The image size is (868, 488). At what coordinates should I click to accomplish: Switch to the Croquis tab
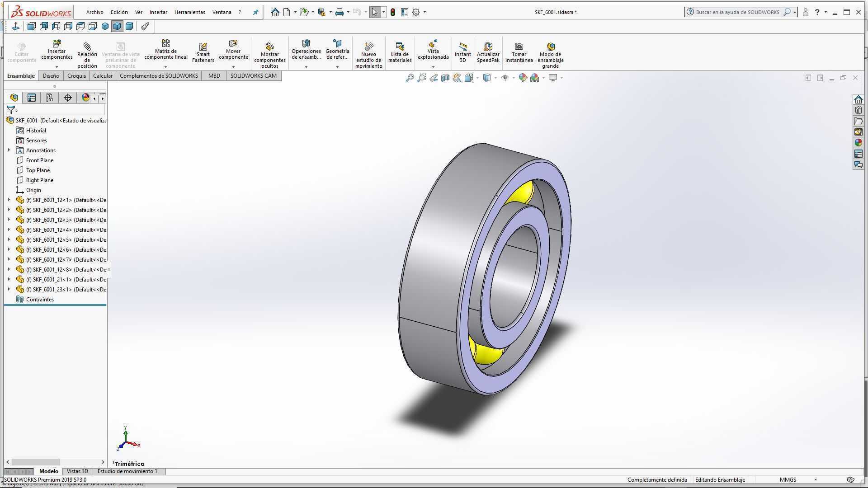[76, 76]
